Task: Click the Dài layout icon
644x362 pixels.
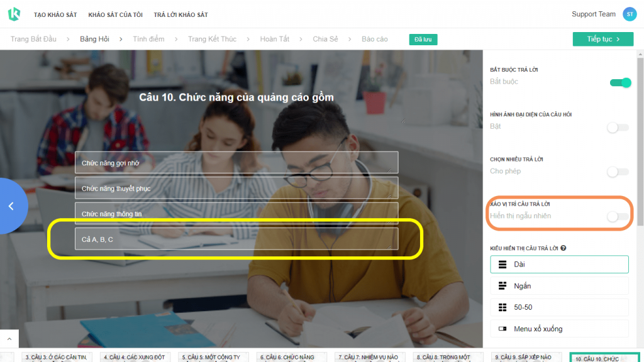Action: [x=502, y=265]
